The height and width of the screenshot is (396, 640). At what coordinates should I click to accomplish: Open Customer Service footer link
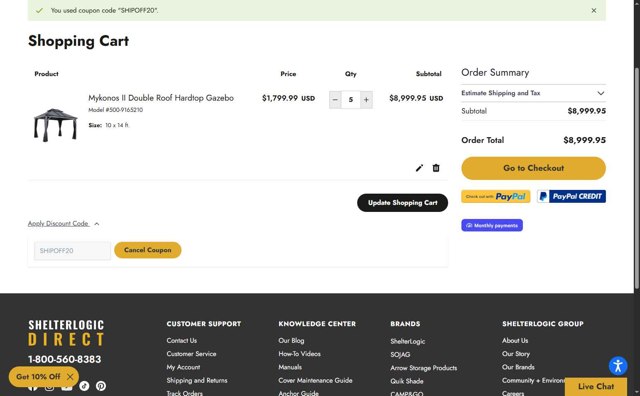coord(191,354)
